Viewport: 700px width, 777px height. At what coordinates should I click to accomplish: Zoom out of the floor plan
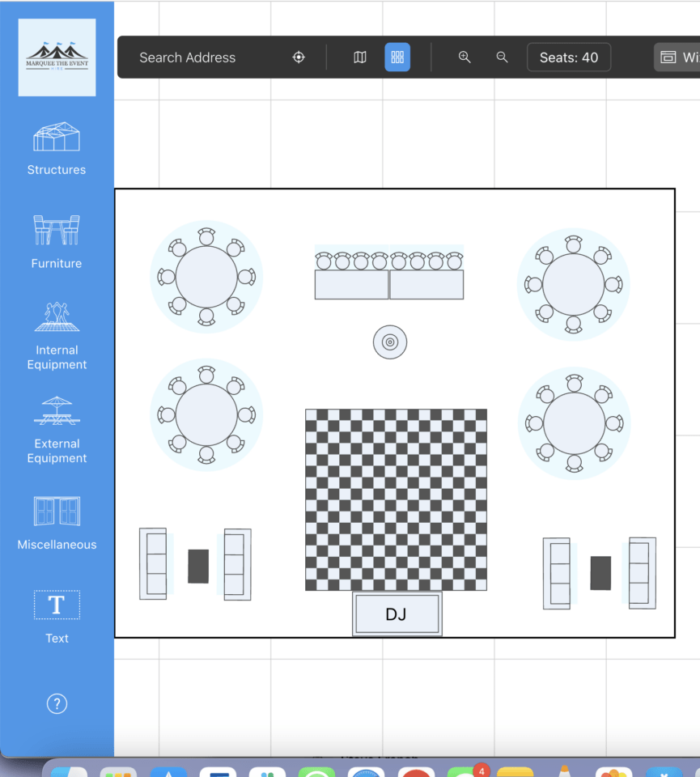tap(502, 57)
